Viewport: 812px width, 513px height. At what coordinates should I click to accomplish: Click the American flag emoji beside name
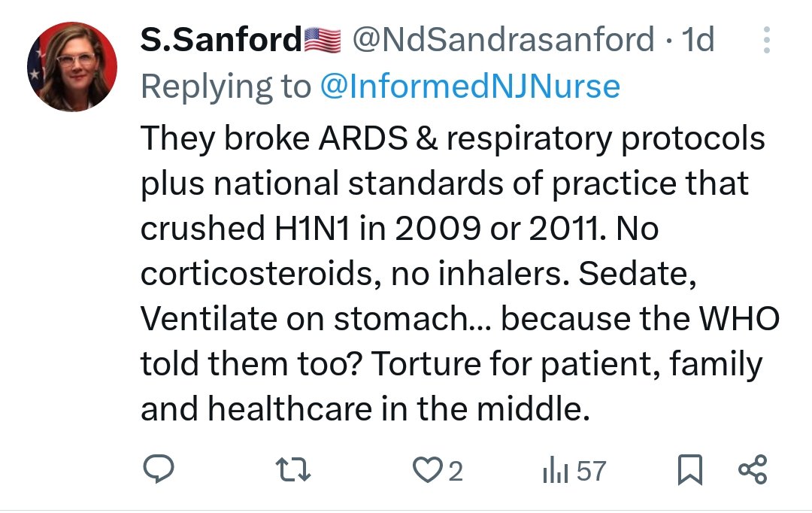point(323,40)
